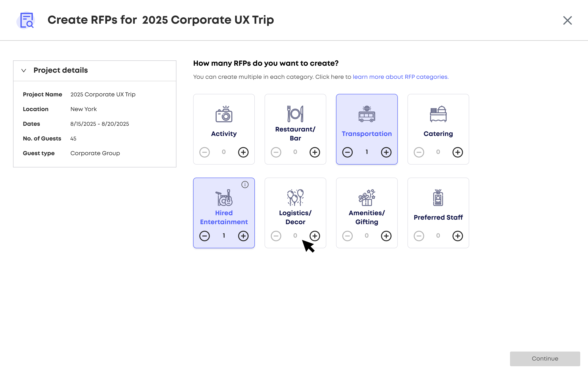Open info icon on Hired Entertainment card
This screenshot has height=374, width=588.
tap(245, 185)
